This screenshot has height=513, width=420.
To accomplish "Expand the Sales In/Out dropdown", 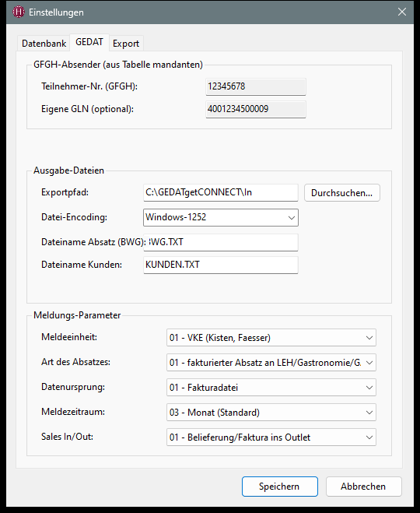I will pyautogui.click(x=271, y=437).
